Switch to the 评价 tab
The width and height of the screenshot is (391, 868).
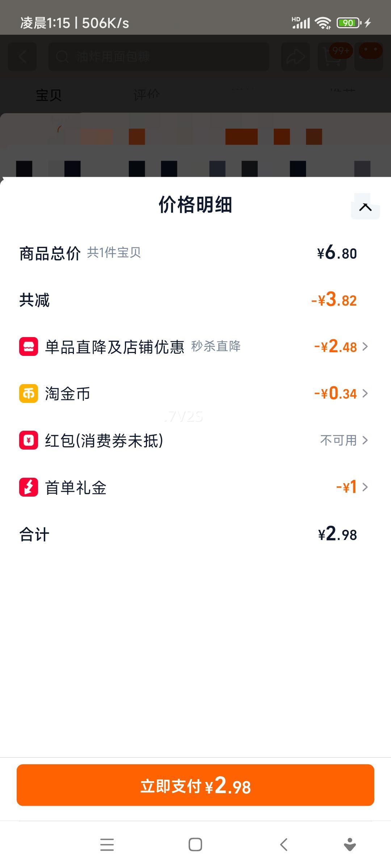[146, 95]
